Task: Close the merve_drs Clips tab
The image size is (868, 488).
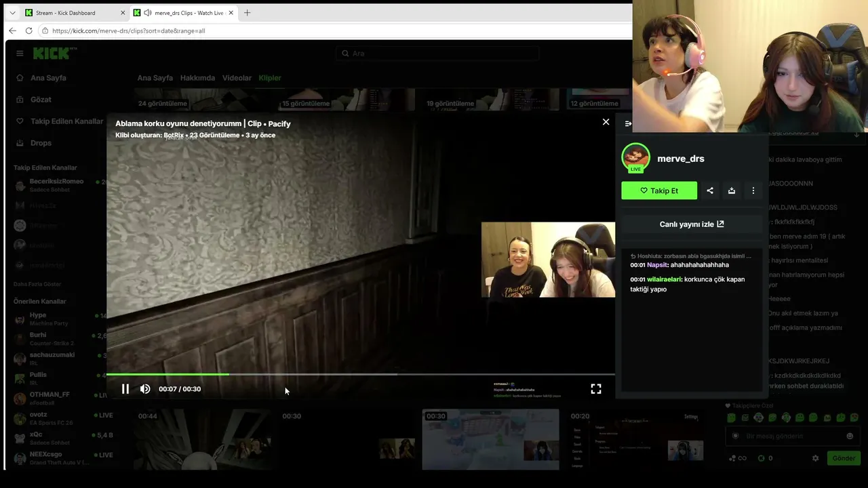Action: [x=231, y=13]
